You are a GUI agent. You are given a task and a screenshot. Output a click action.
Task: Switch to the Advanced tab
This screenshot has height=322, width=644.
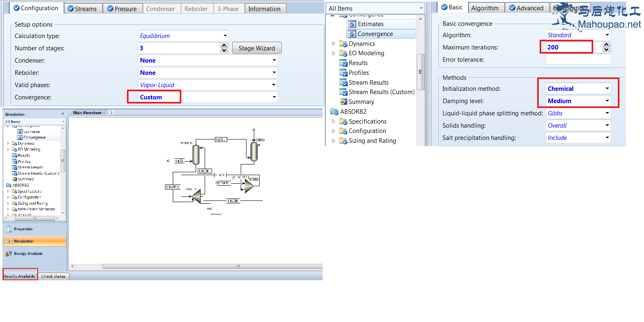pos(526,8)
